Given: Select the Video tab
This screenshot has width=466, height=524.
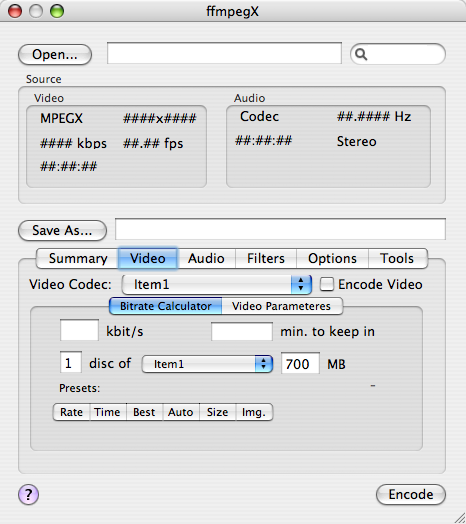Looking at the screenshot, I should coord(147,258).
